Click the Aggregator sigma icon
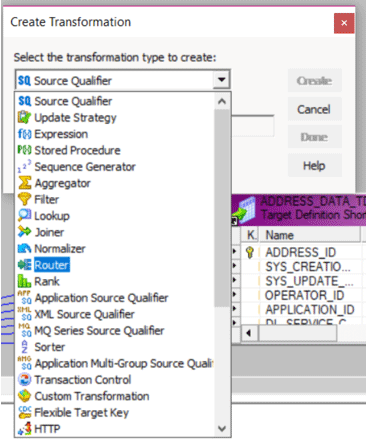367x439 pixels. coord(24,183)
